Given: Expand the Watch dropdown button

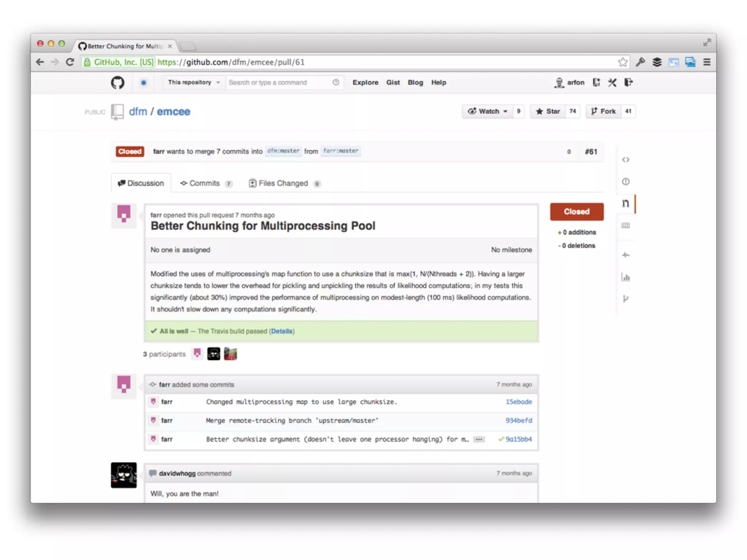Looking at the screenshot, I should [x=488, y=112].
